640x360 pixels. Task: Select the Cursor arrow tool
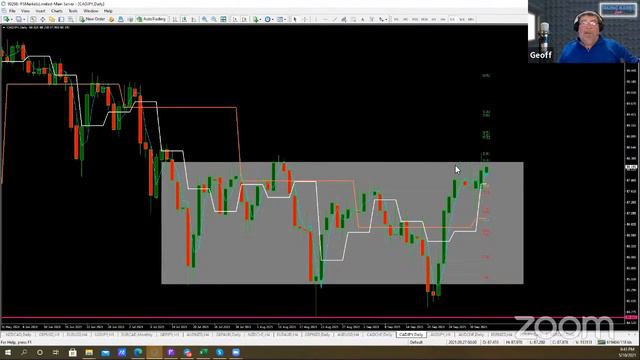point(295,19)
